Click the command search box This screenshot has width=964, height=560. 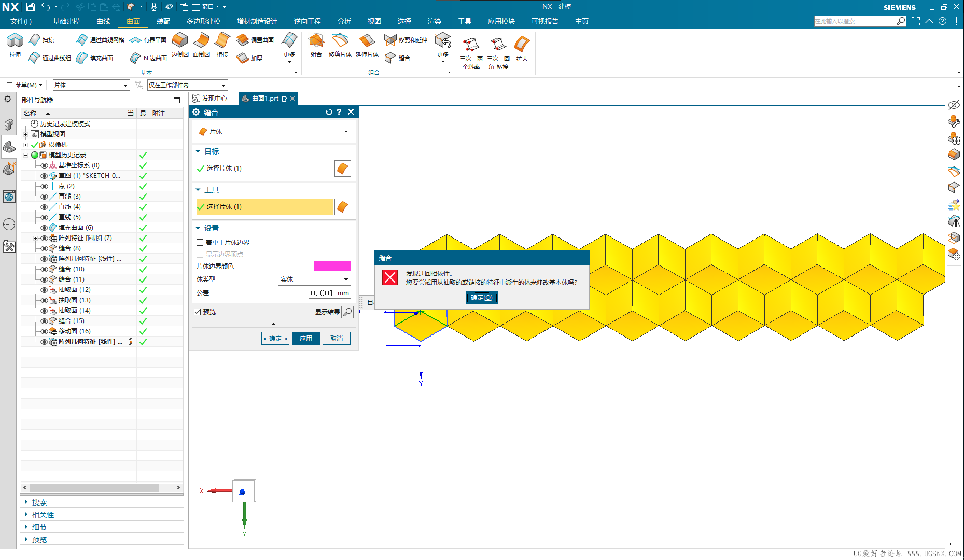pos(856,21)
